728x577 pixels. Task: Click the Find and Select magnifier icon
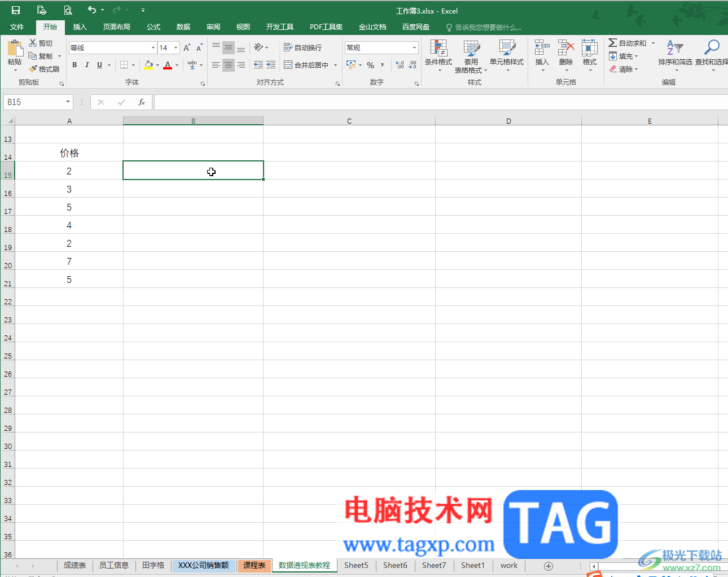tap(712, 47)
